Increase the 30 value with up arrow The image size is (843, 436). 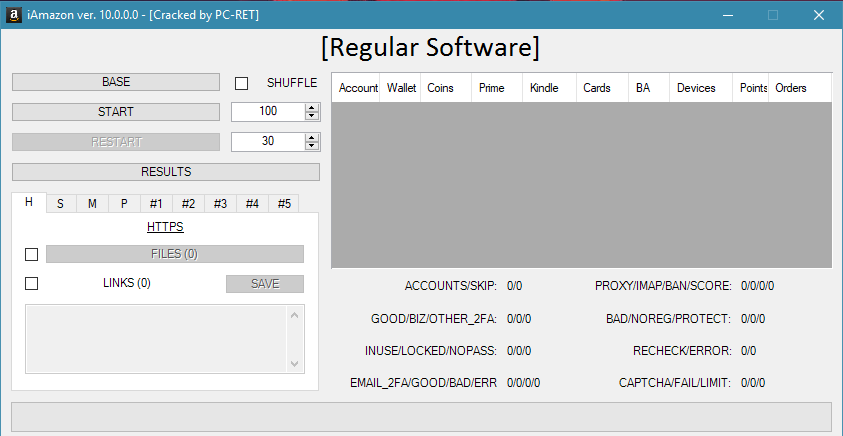coord(311,138)
